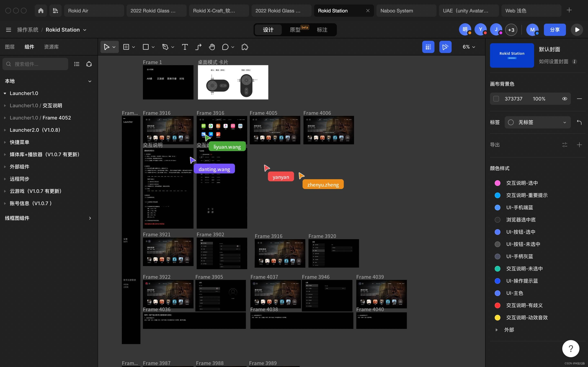This screenshot has width=588, height=367.
Task: Open the 6% zoom dropdown
Action: tap(469, 47)
